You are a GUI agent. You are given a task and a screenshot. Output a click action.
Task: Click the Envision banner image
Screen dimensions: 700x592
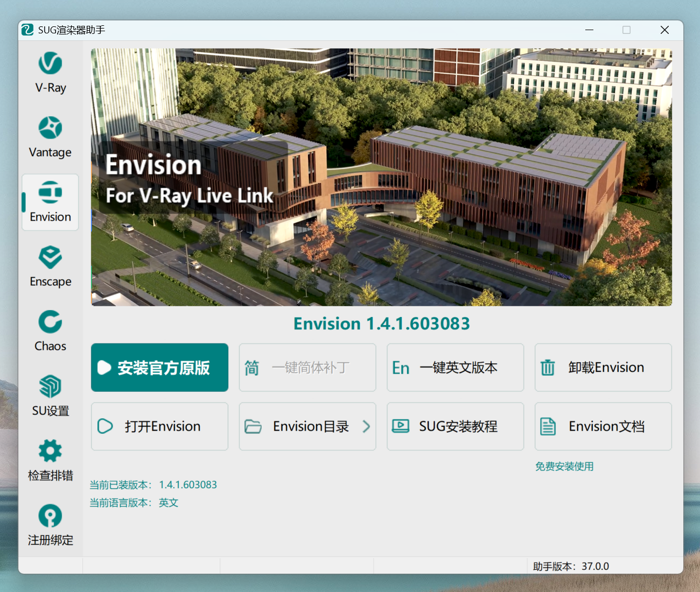click(381, 177)
